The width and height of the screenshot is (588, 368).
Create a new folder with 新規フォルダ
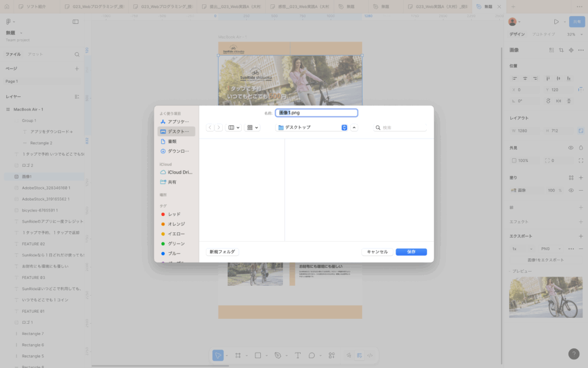pyautogui.click(x=222, y=251)
